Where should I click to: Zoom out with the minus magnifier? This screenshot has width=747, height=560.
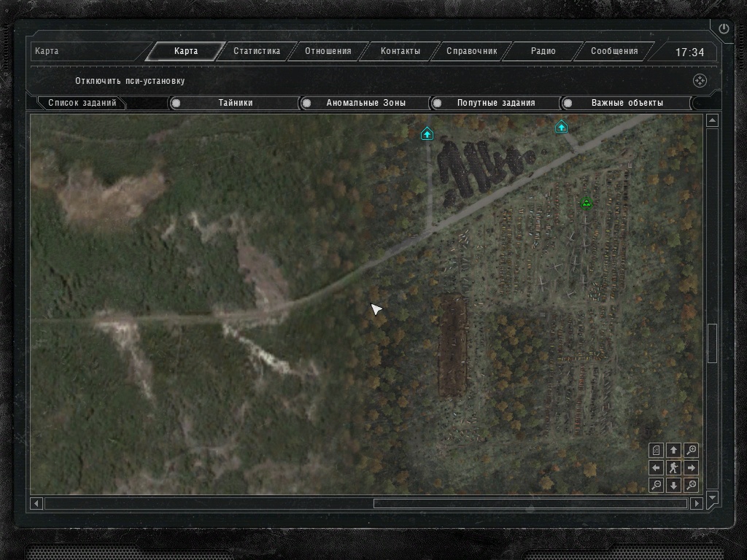656,485
